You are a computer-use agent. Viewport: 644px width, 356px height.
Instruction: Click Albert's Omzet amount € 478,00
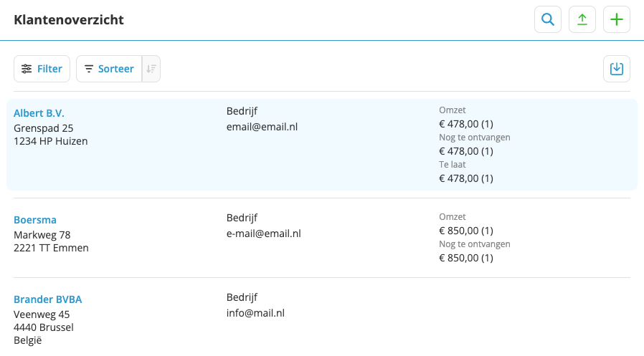pyautogui.click(x=466, y=124)
